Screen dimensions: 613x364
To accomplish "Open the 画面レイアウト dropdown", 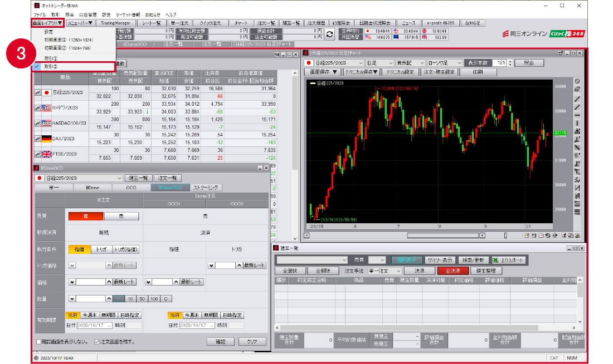I will click(47, 23).
